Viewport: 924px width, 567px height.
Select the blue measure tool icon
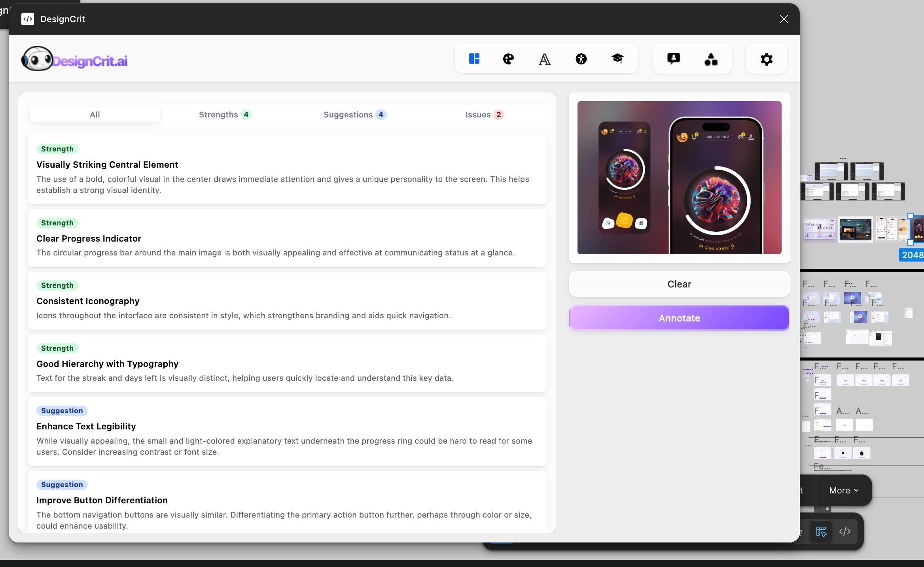(821, 531)
